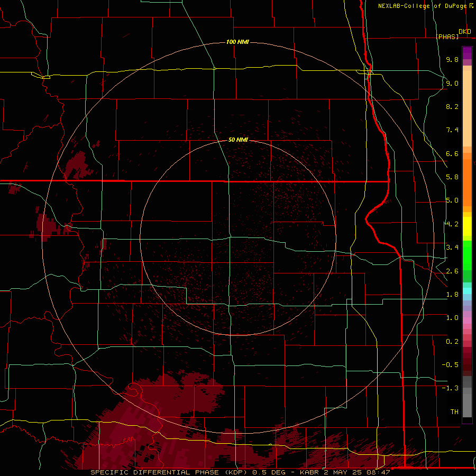Screen dimensions: 476x476
Task: Click the 1.0 value on the scale
Action: click(452, 318)
